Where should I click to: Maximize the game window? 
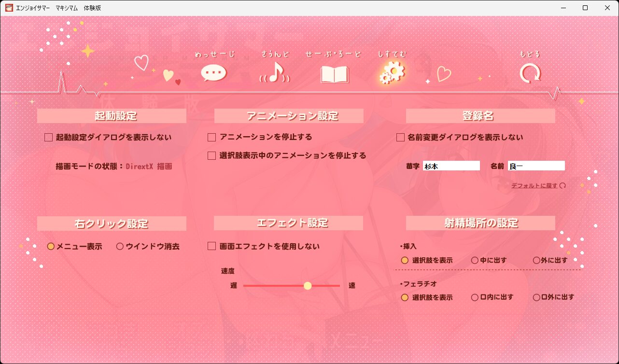(x=585, y=8)
